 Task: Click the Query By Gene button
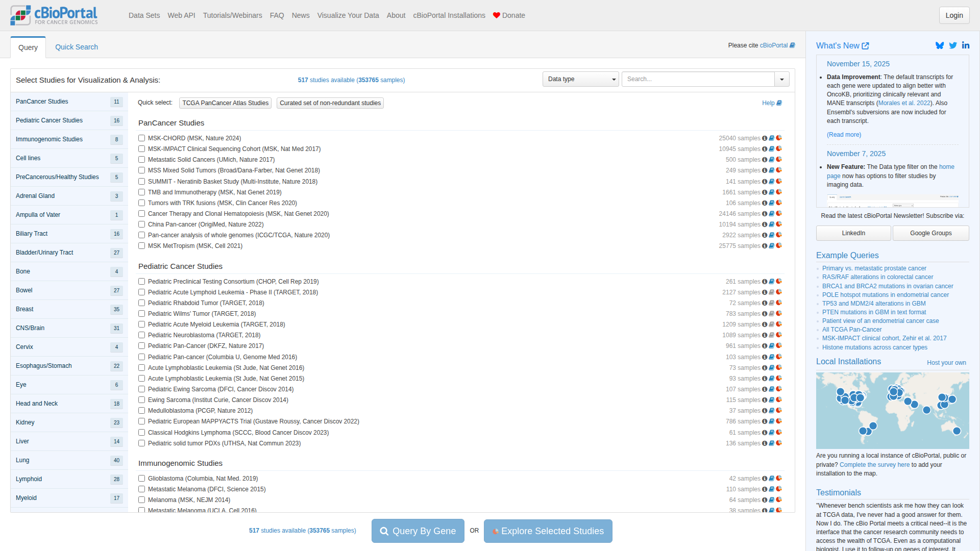click(418, 531)
